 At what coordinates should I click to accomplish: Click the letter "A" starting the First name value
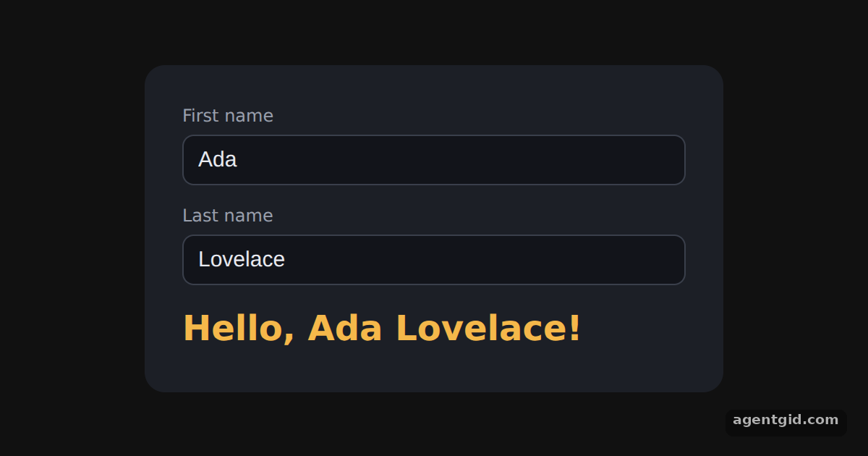point(205,159)
